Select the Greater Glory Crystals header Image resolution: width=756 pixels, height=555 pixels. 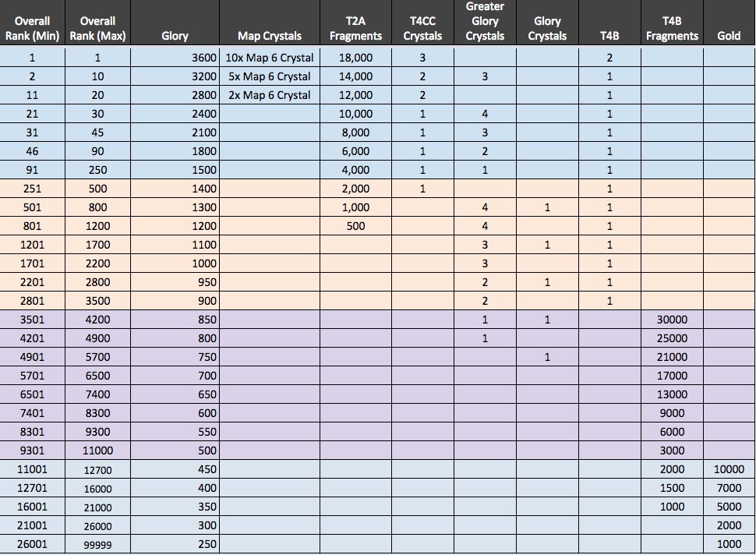485,21
